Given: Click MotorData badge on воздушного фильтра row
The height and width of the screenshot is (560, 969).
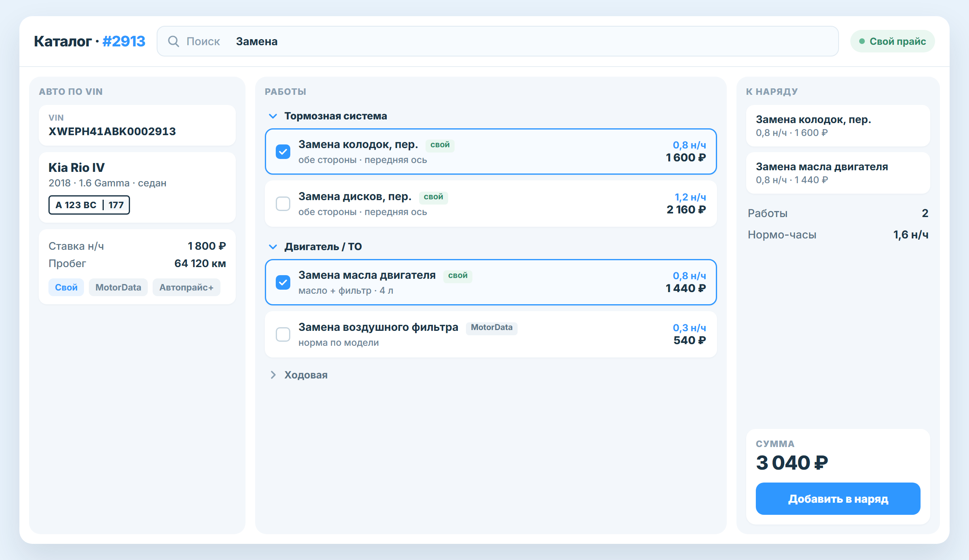Looking at the screenshot, I should tap(491, 328).
